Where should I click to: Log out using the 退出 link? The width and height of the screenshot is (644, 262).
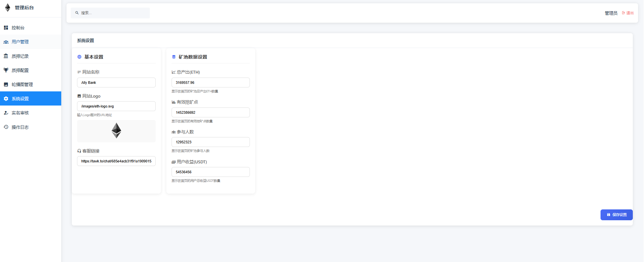click(628, 13)
